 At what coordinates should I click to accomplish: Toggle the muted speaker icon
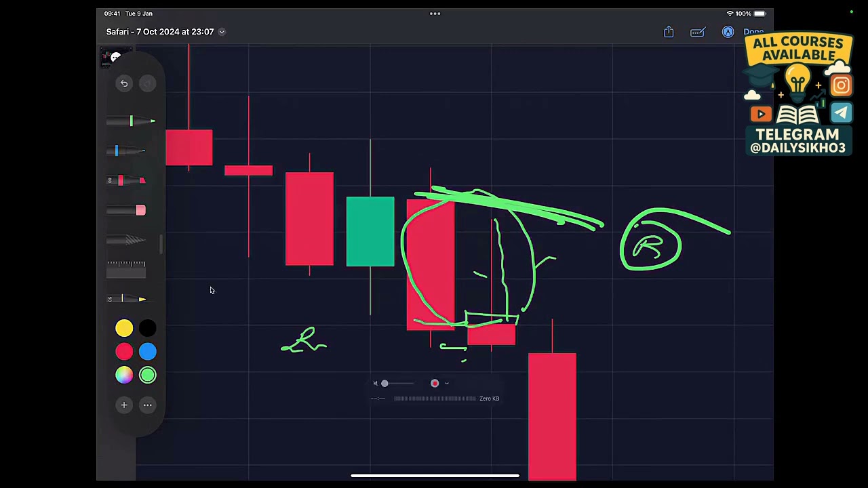(375, 384)
